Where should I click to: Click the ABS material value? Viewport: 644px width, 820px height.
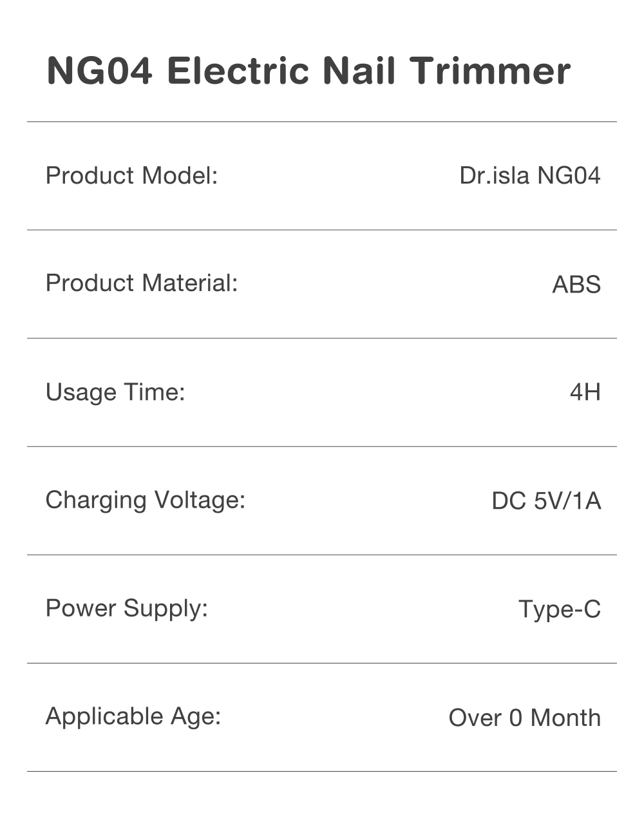(x=576, y=284)
